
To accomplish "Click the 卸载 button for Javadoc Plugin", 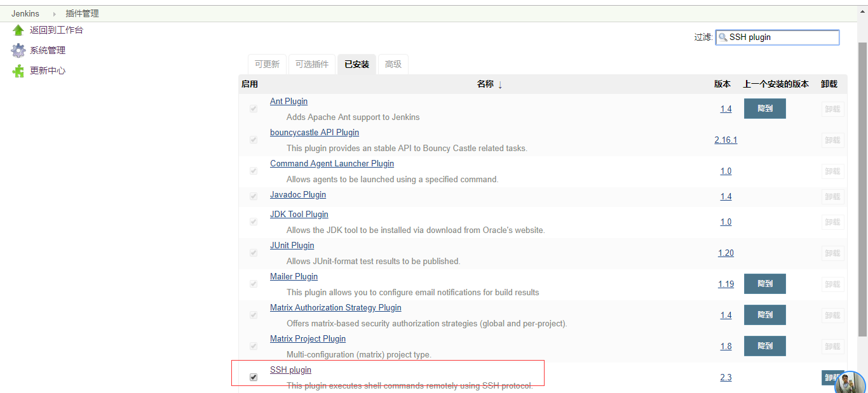I will [x=832, y=197].
